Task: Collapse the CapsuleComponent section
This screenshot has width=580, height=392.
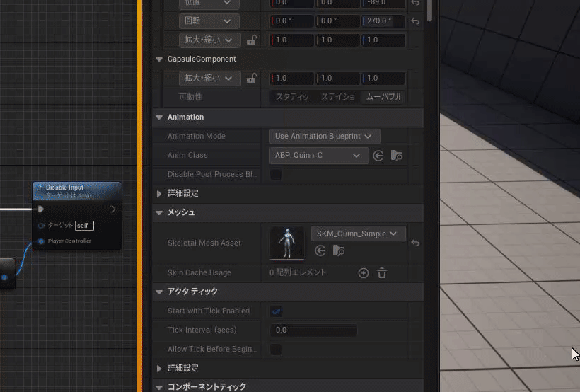Action: 159,59
